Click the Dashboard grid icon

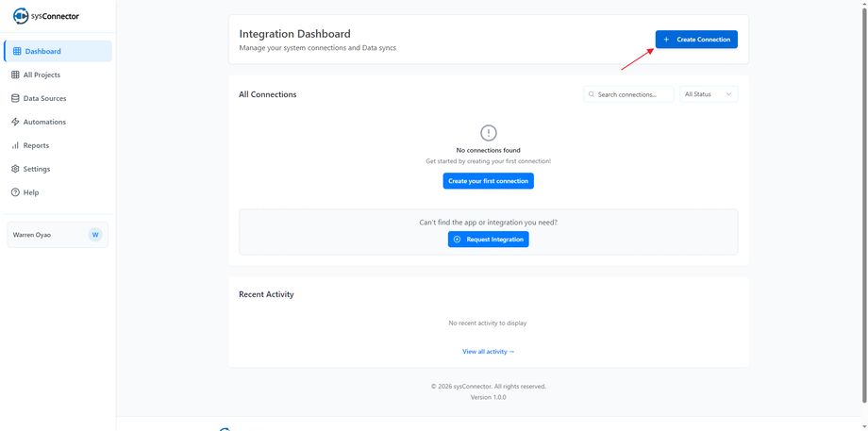tap(16, 51)
